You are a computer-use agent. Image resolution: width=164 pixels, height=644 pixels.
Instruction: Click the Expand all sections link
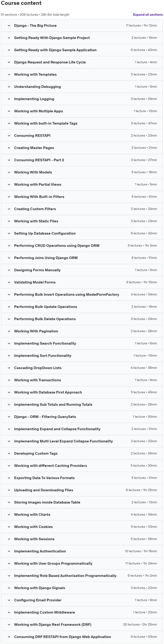(148, 15)
